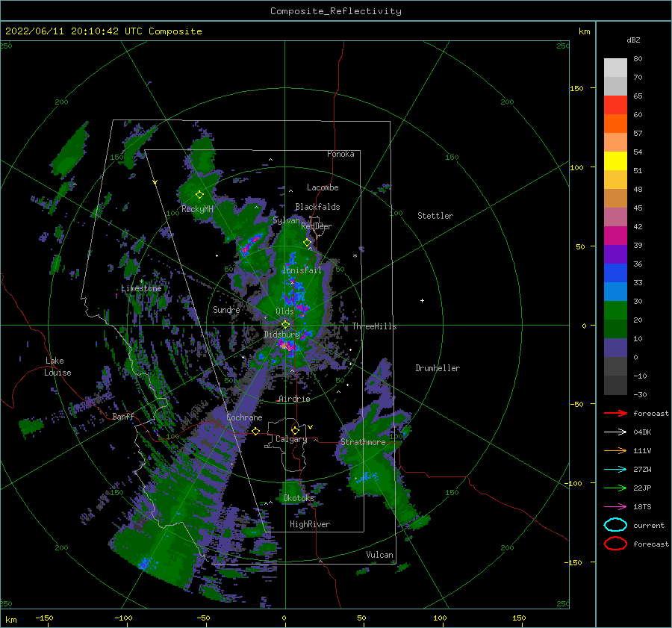Click the asterisk marker near Limestone

[141, 282]
